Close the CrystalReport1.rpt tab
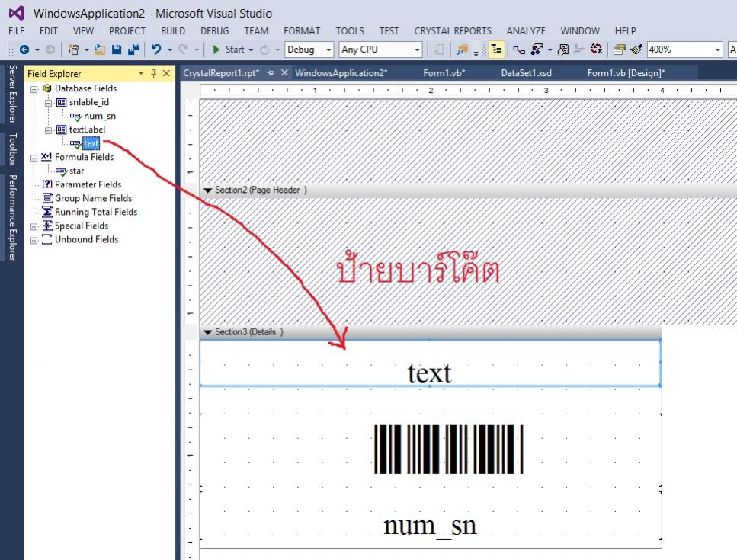This screenshot has width=737, height=560. click(284, 73)
